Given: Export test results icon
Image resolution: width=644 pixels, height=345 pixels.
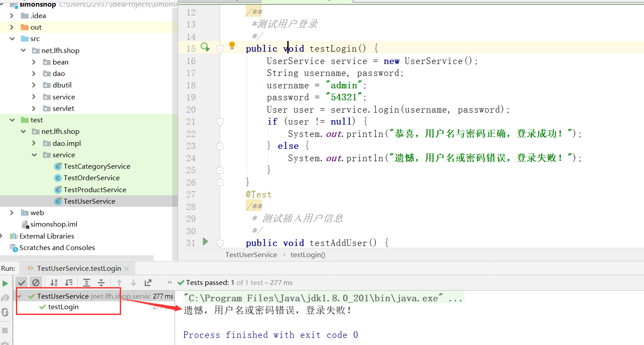Looking at the screenshot, I should tap(148, 282).
